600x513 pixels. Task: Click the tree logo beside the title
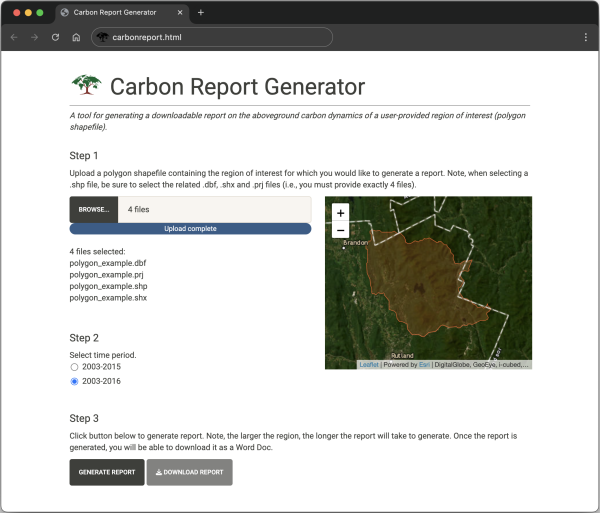tap(87, 86)
